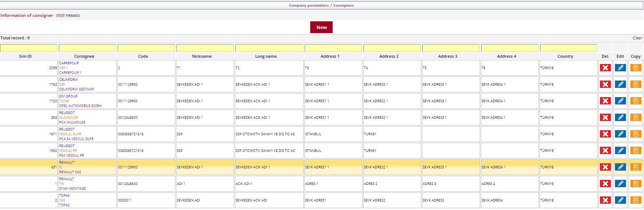This screenshot has height=210, width=644.
Task: Select Company parameters / Consigners title
Action: click(321, 6)
